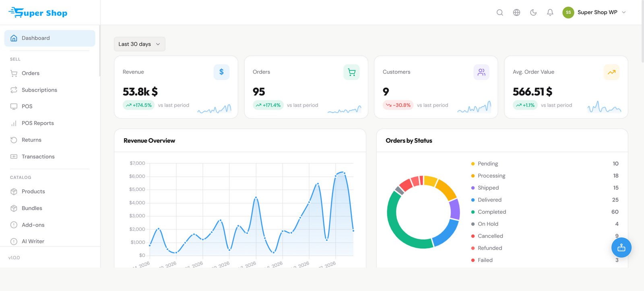Open search via magnifier icon
Image resolution: width=644 pixels, height=291 pixels.
tap(500, 12)
